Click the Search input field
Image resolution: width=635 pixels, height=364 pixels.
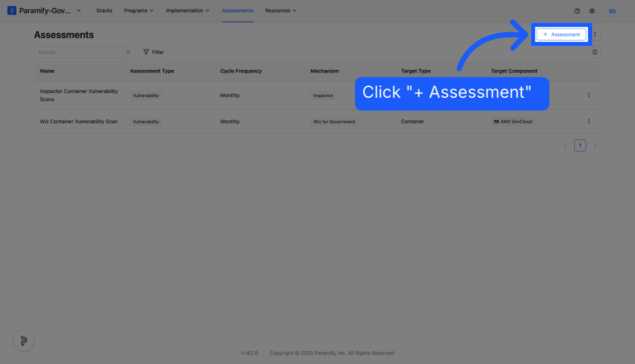79,52
